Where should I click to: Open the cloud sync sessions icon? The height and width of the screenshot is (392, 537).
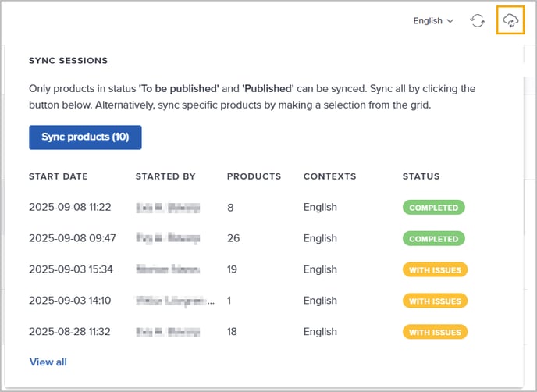click(510, 20)
